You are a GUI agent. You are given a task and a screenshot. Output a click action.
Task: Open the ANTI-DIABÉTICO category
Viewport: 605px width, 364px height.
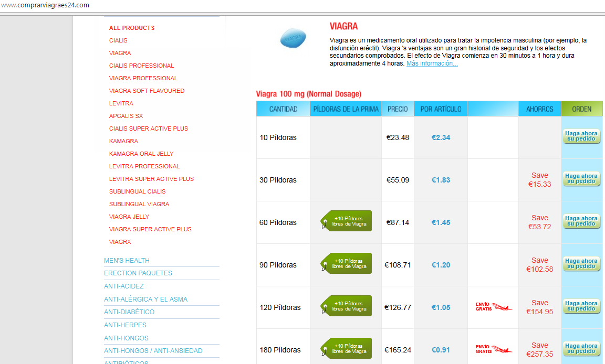(x=129, y=312)
